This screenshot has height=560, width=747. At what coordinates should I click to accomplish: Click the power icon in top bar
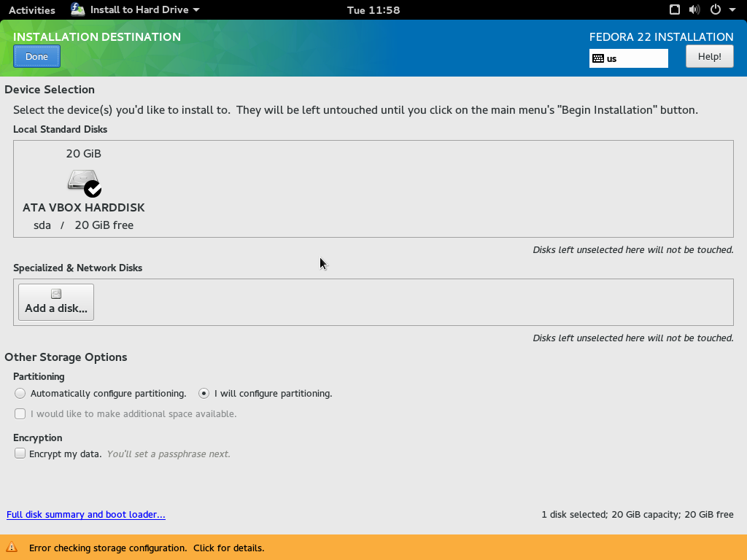[715, 9]
